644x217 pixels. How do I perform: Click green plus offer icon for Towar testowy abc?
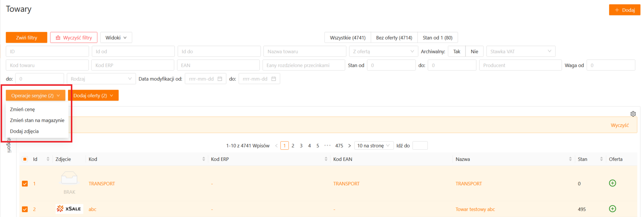pos(612,209)
